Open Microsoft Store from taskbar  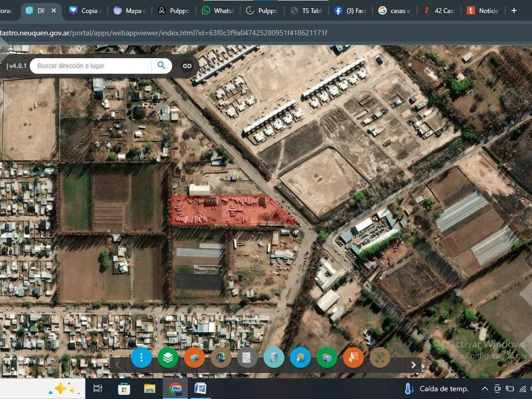[x=124, y=389]
